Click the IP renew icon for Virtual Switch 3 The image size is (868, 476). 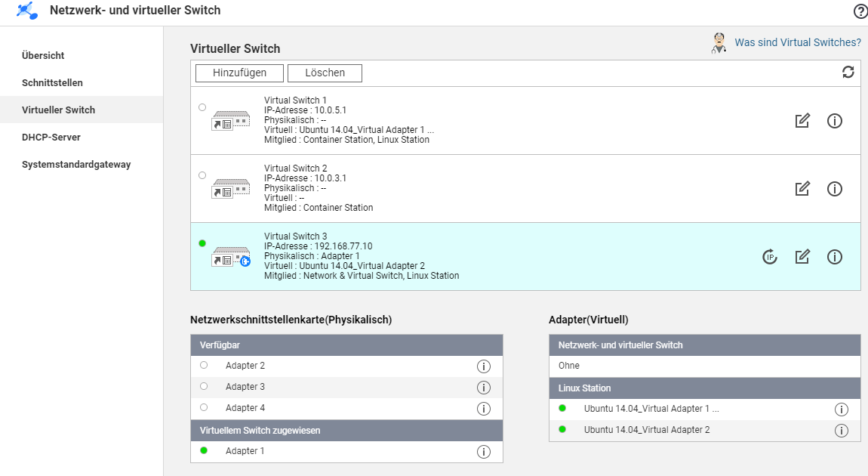coord(769,257)
